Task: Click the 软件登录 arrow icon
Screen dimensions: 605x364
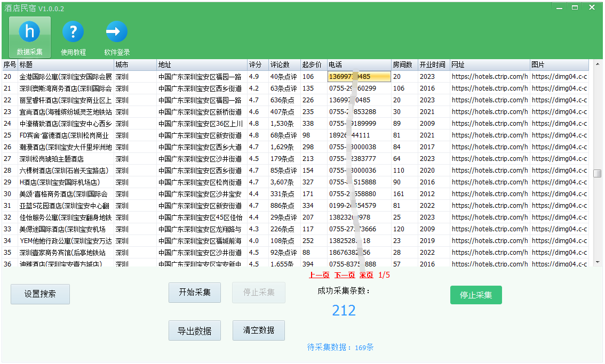Action: coord(117,37)
